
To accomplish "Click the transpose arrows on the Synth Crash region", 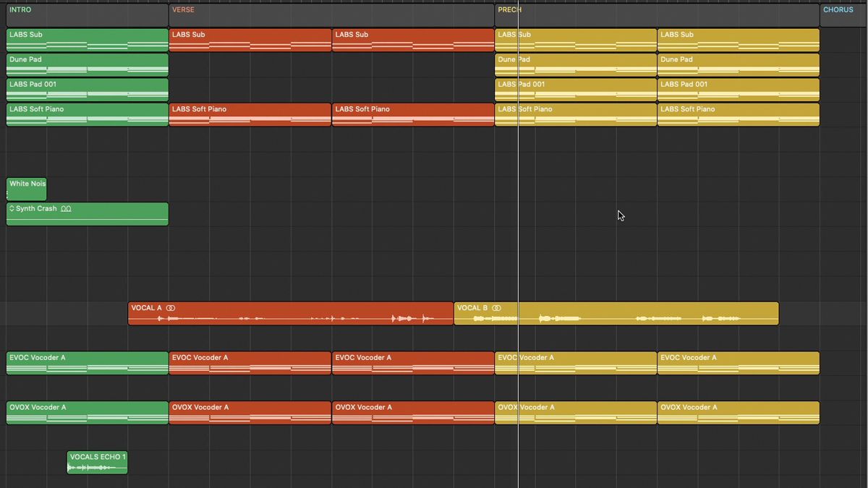I will 12,209.
